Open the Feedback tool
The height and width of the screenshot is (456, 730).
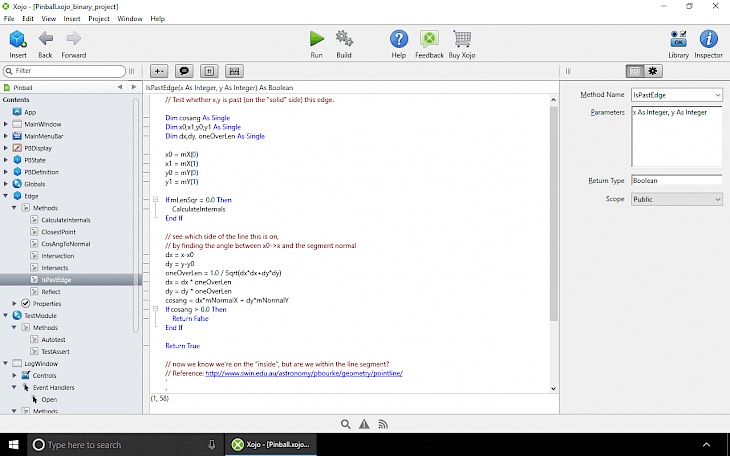pyautogui.click(x=429, y=44)
